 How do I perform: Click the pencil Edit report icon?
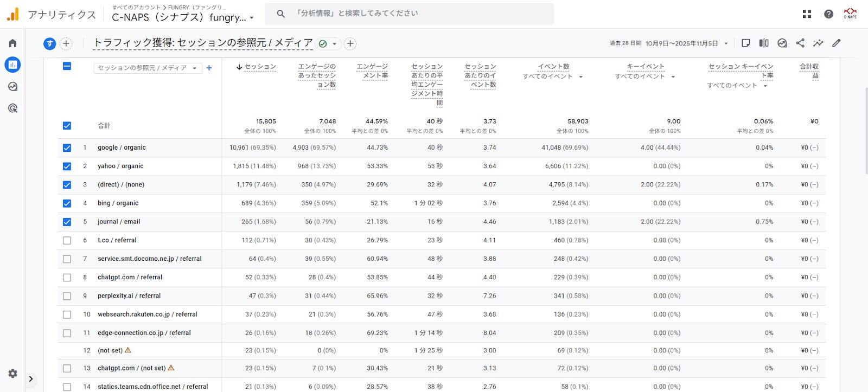tap(837, 43)
